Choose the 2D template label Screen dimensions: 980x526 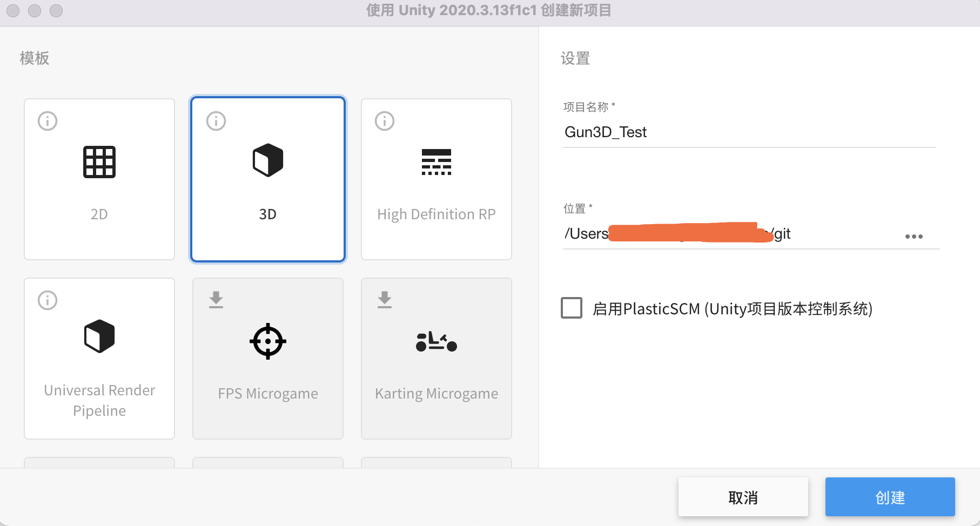(99, 214)
